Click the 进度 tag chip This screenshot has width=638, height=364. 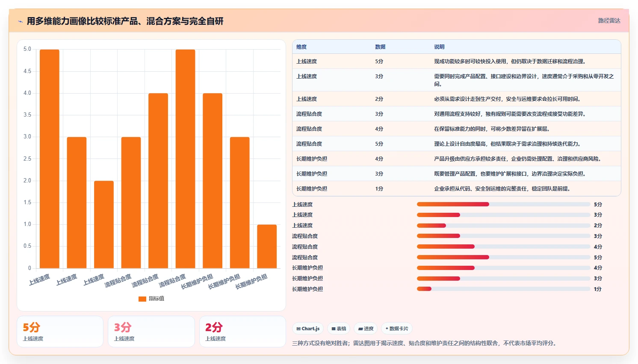[366, 329]
